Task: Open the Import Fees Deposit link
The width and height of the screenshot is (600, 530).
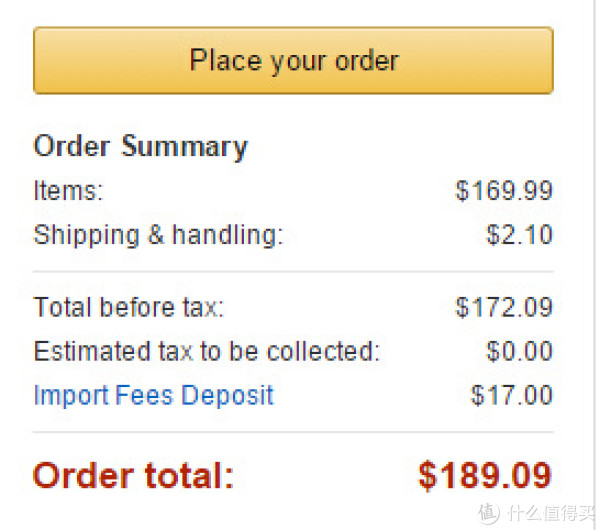Action: point(154,396)
